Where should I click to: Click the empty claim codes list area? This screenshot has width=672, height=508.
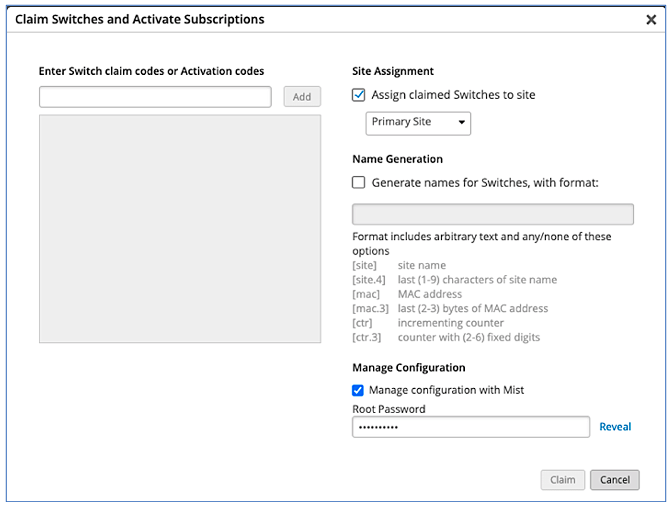[x=180, y=229]
